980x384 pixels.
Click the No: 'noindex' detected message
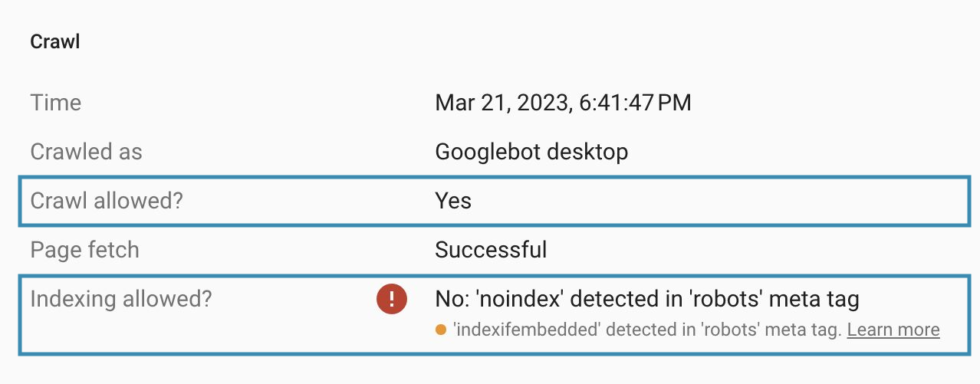point(646,299)
